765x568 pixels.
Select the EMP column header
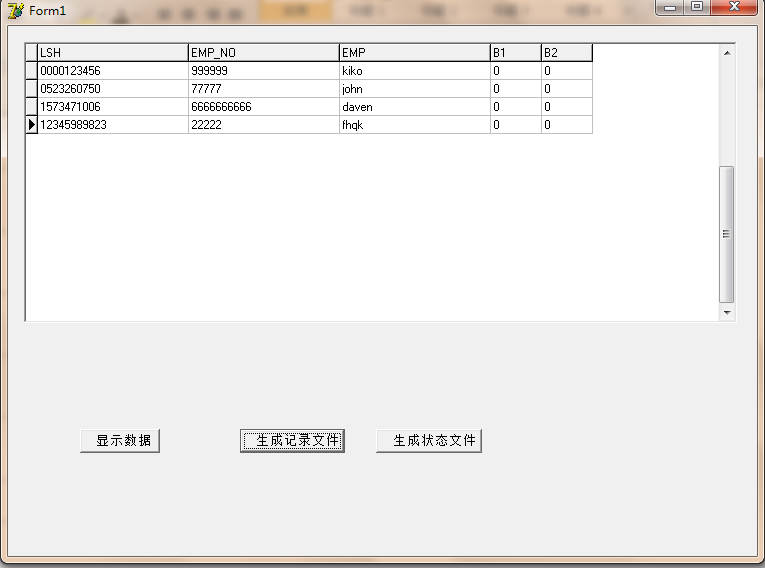coord(415,53)
